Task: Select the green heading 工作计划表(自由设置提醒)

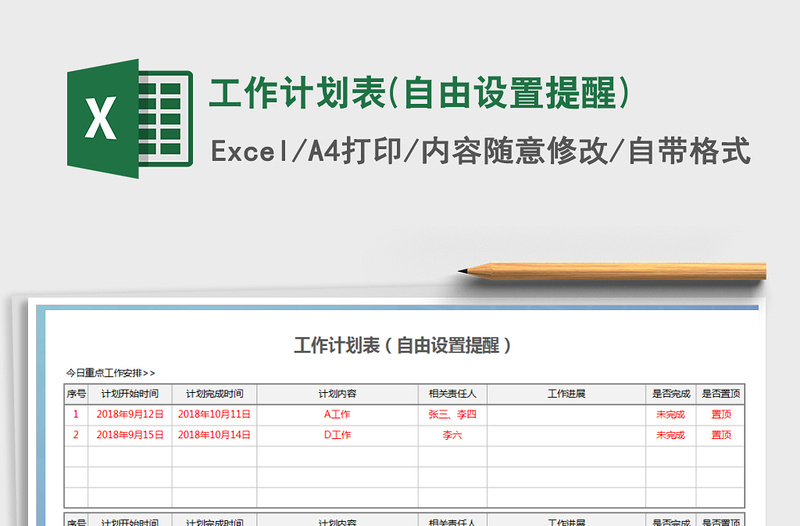Action: [x=419, y=93]
